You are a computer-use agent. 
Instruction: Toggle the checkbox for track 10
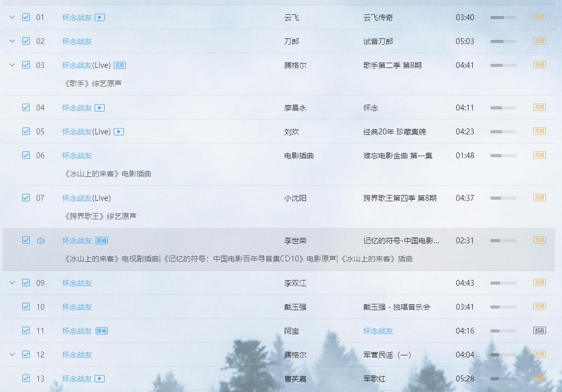pyautogui.click(x=26, y=306)
